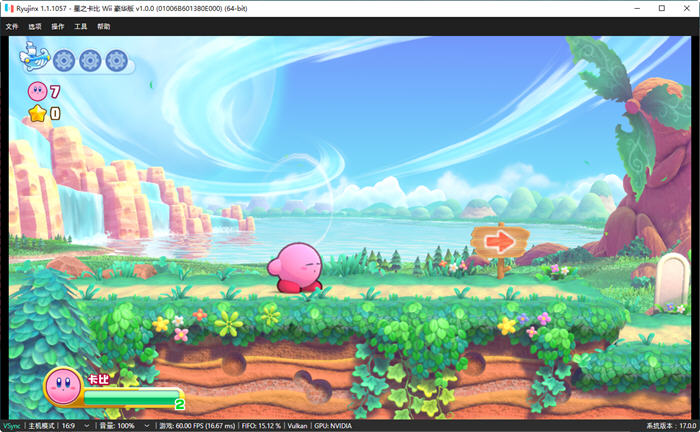
Task: Open the 选项 menu
Action: 35,27
